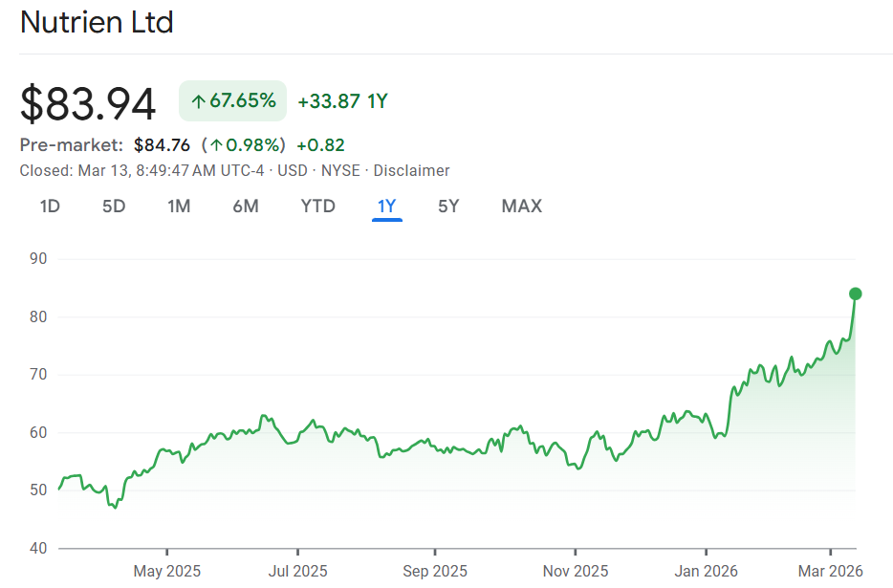Image resolution: width=893 pixels, height=588 pixels.
Task: Click the green endpoint dot on chart
Action: pyautogui.click(x=855, y=294)
